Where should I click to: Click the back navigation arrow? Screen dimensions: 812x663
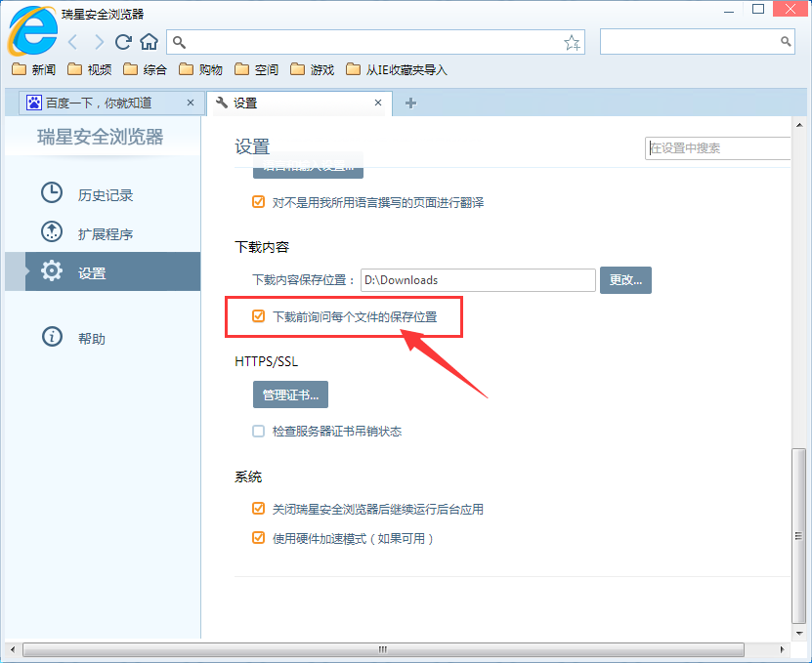[73, 42]
